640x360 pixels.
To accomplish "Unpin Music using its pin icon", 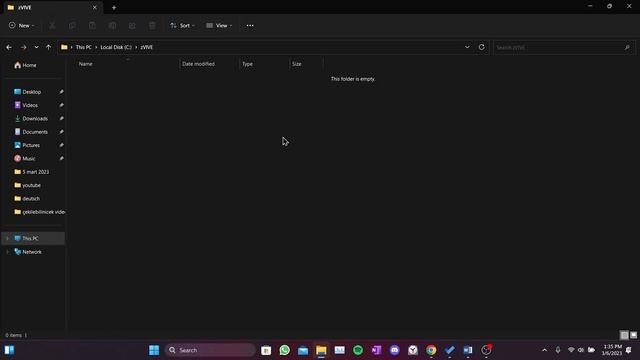I will (x=61, y=158).
